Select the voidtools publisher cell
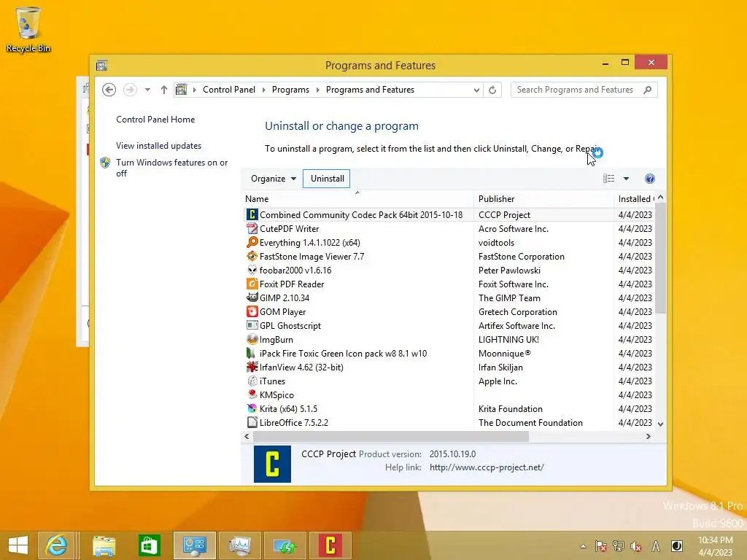 click(496, 242)
